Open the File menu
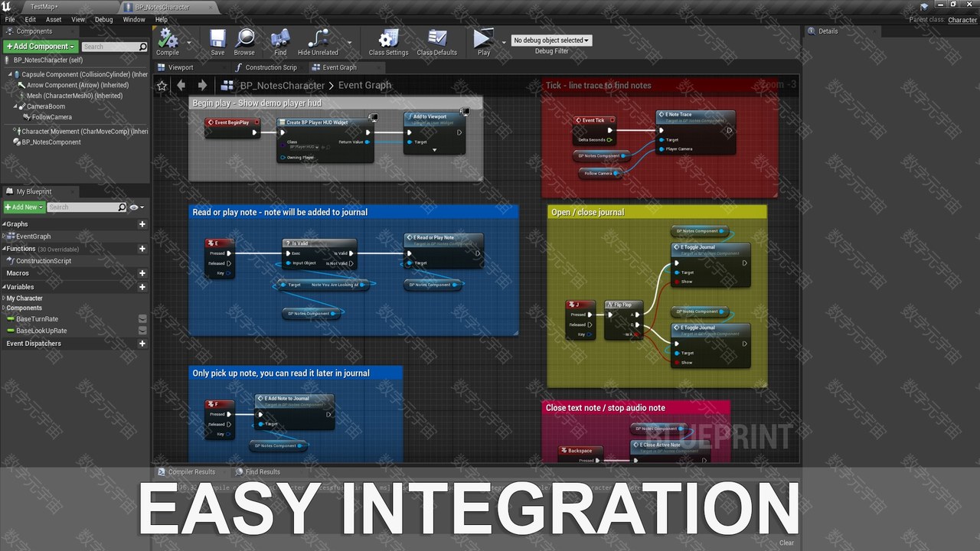 point(10,20)
